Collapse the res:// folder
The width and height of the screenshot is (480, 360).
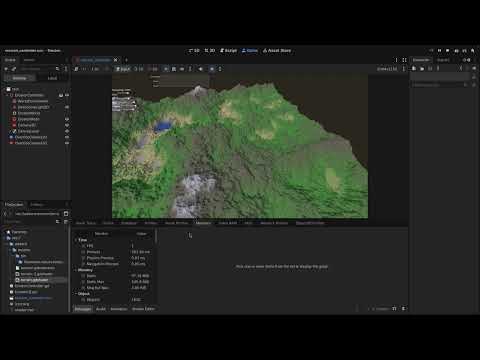4,238
